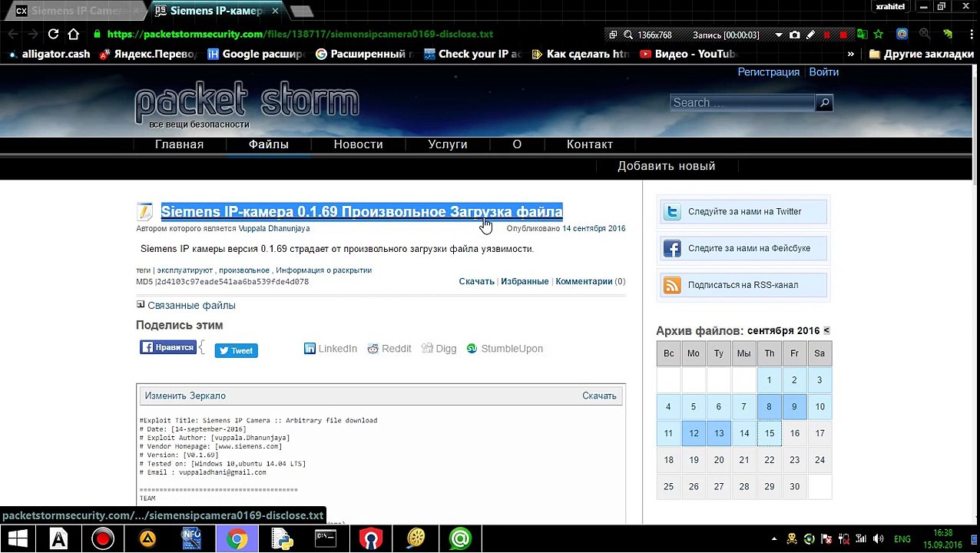Viewport: 980px width, 553px height.
Task: Open the Bandicam red record taskbar icon
Action: pyautogui.click(x=103, y=539)
